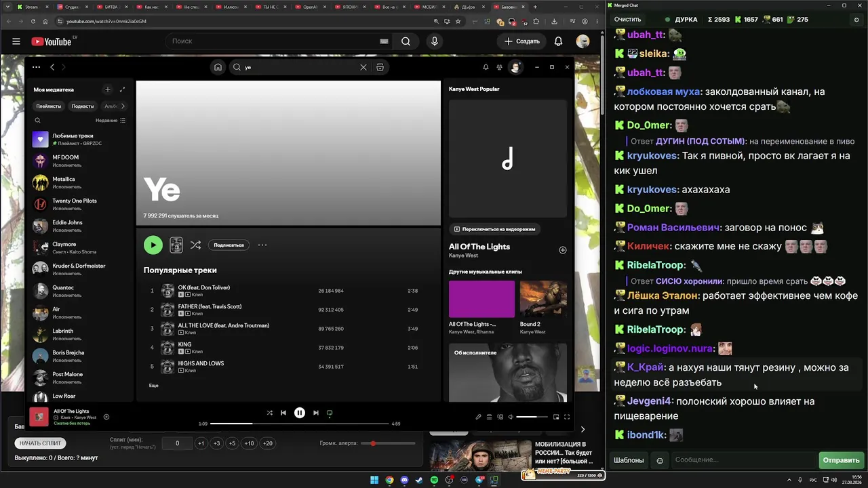Screen dimensions: 868x488
Task: Open the artist page more-options ellipsis
Action: pyautogui.click(x=262, y=245)
